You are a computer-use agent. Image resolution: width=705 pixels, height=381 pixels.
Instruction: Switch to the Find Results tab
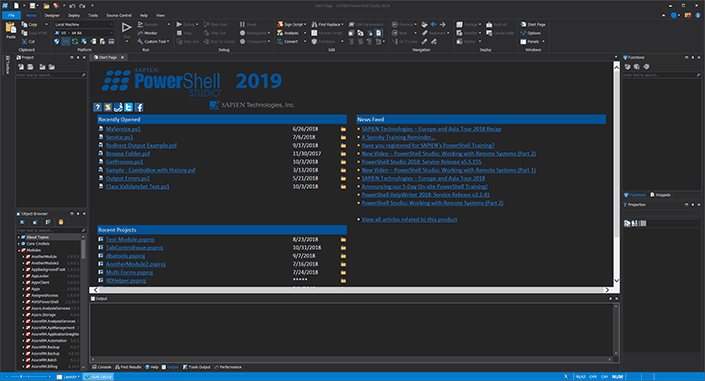[x=128, y=367]
